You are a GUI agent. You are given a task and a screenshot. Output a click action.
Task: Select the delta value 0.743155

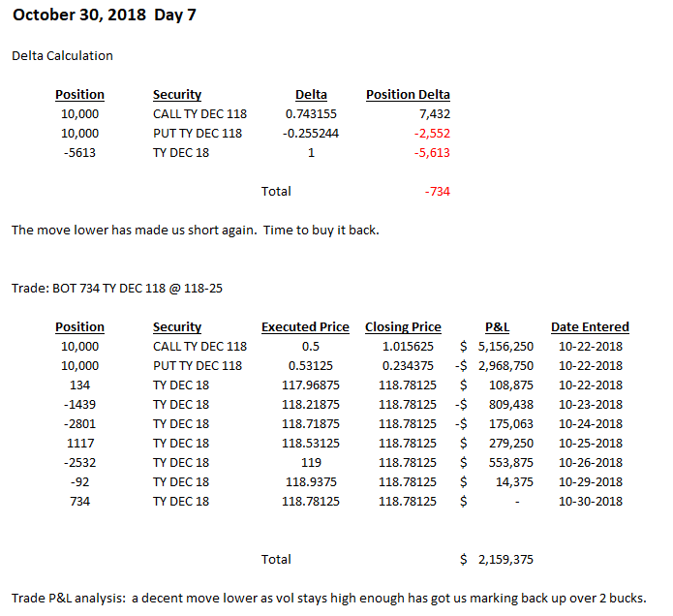tap(311, 114)
